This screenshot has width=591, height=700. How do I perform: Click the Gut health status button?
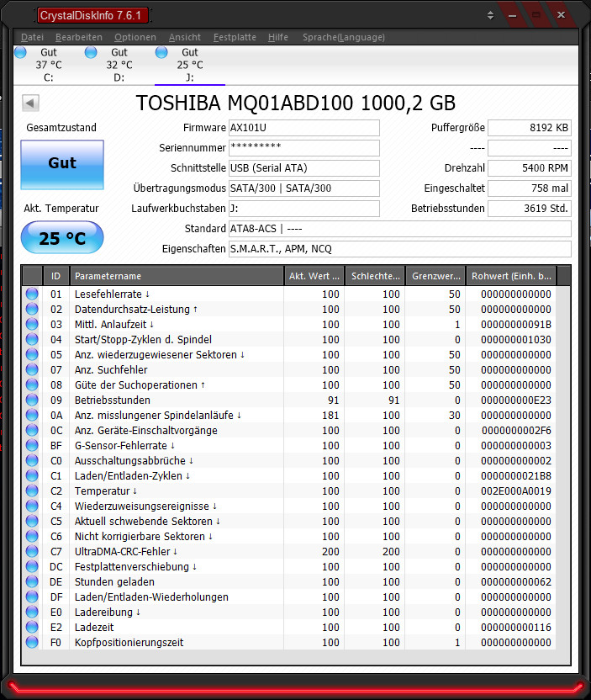tap(62, 164)
